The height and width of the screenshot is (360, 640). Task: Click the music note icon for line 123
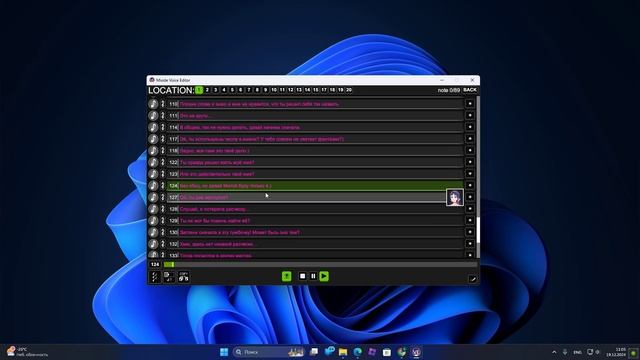coord(153,174)
